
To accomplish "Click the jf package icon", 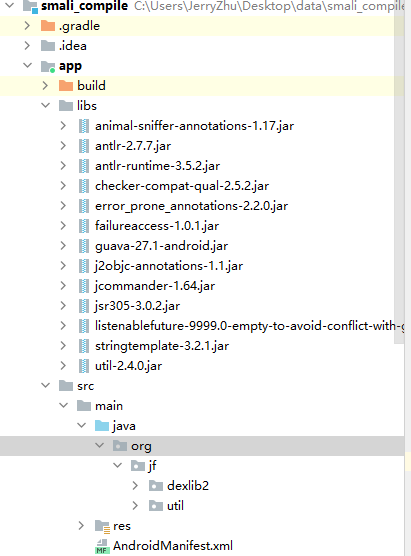I will [x=138, y=466].
